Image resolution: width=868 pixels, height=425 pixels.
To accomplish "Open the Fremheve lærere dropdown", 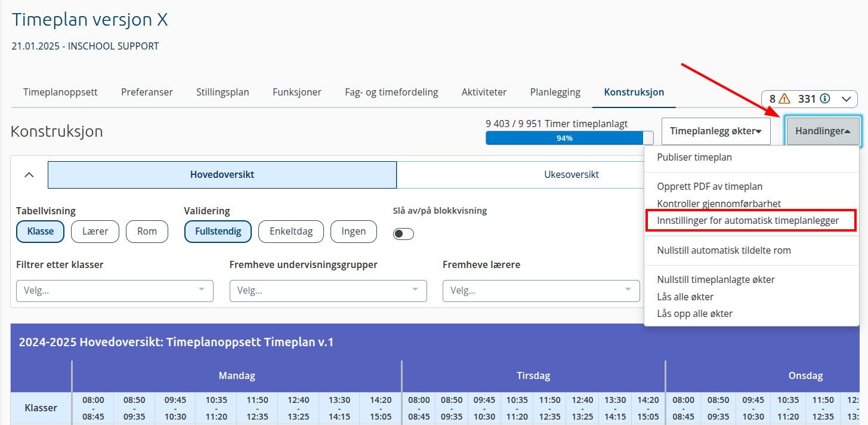I will tap(541, 291).
